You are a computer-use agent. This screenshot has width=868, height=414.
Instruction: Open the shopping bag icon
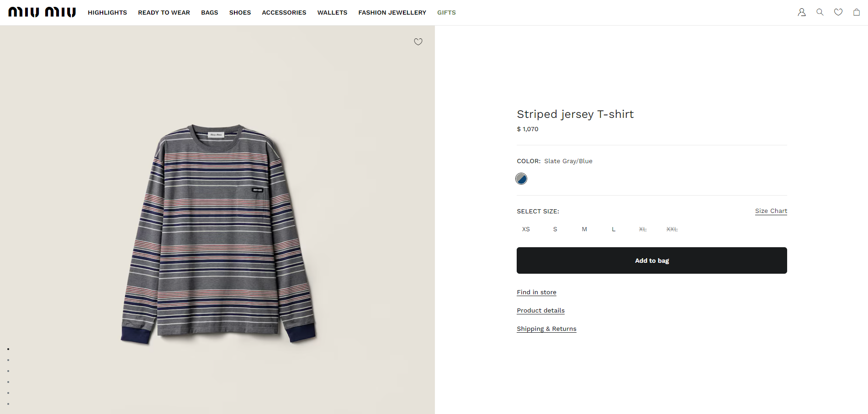pyautogui.click(x=857, y=12)
